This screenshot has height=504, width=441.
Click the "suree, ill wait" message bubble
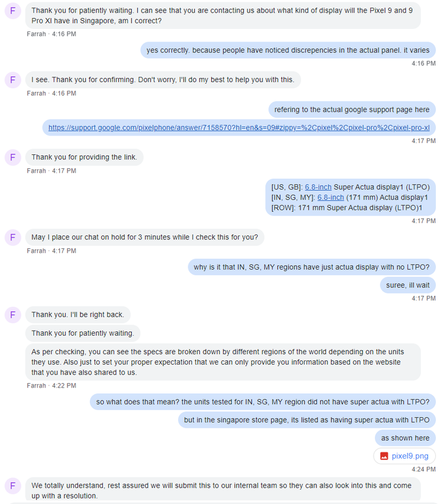[408, 285]
